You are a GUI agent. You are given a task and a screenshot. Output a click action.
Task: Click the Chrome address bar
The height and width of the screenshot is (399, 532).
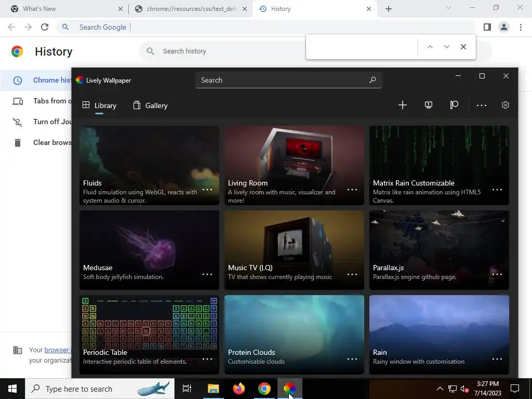tap(267, 27)
